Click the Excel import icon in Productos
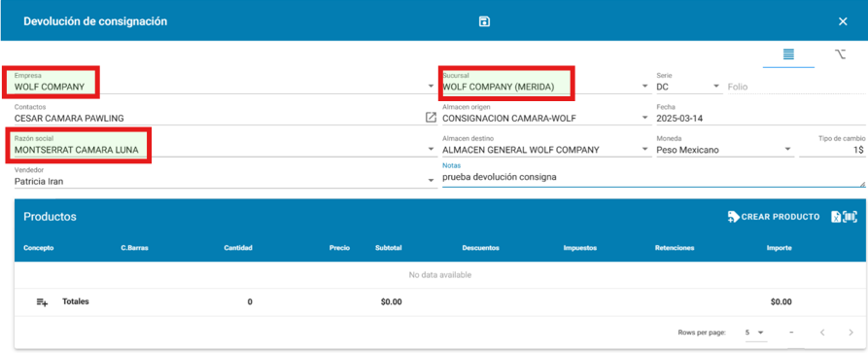Image resolution: width=868 pixels, height=353 pixels. coord(835,217)
